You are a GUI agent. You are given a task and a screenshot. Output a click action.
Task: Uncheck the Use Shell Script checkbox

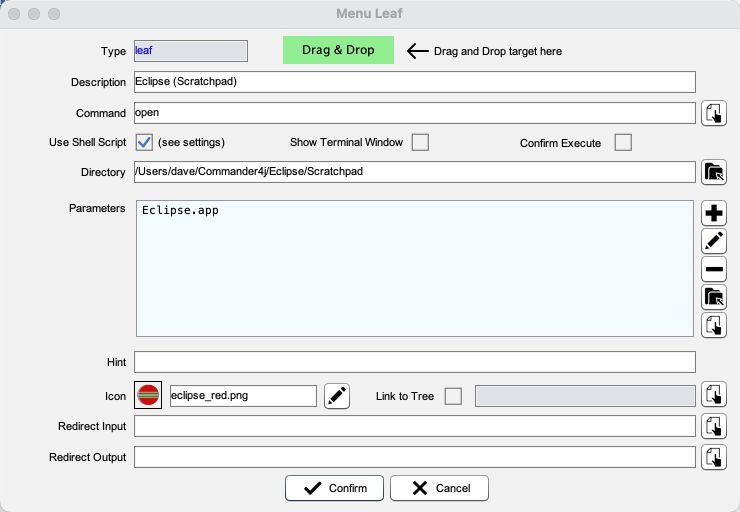click(144, 142)
